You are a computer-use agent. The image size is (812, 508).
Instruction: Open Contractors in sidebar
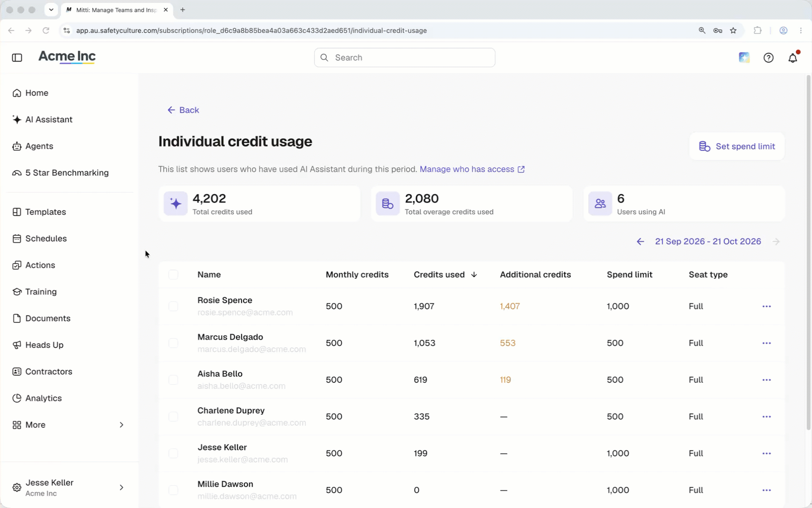[x=42, y=372]
